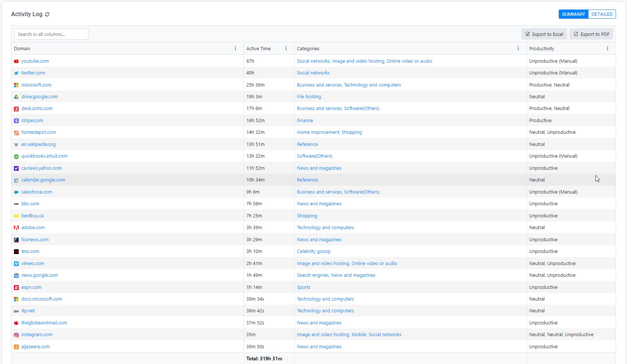Switch to the DETAILED view
Screen dimensions: 627x364
[602, 14]
